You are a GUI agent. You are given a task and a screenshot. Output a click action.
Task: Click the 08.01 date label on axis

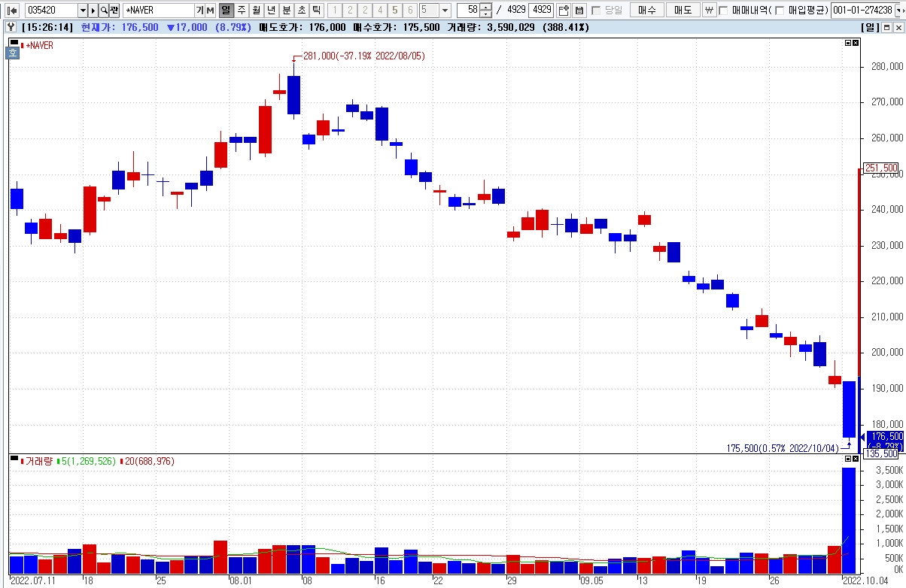(x=242, y=581)
